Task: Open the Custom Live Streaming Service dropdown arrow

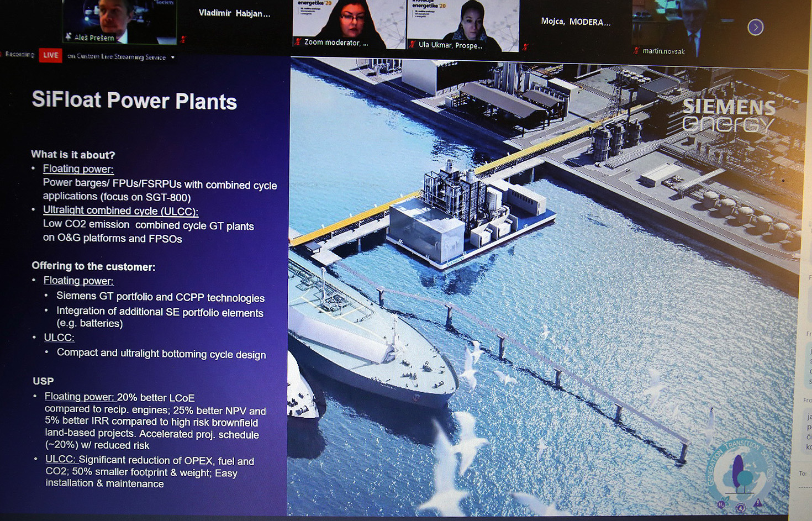Action: (x=173, y=57)
